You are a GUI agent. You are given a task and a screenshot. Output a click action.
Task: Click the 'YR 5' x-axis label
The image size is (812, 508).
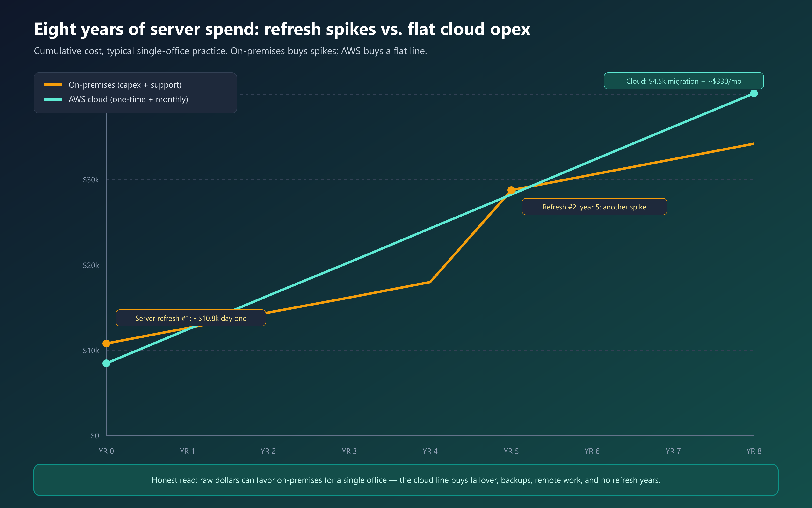(511, 451)
